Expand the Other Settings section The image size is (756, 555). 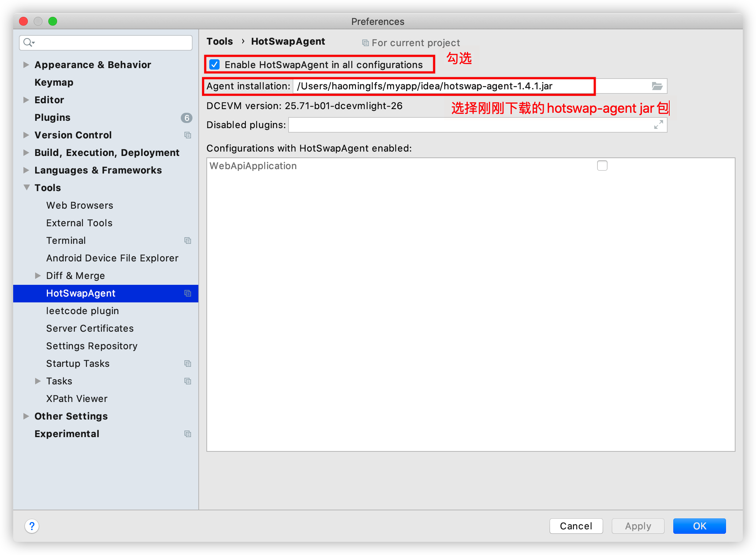26,416
